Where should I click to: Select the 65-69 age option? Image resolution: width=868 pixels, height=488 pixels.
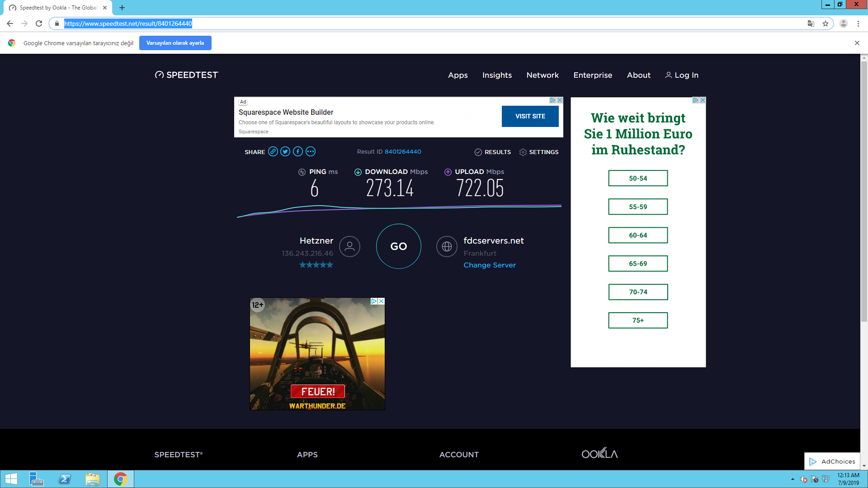click(x=638, y=264)
